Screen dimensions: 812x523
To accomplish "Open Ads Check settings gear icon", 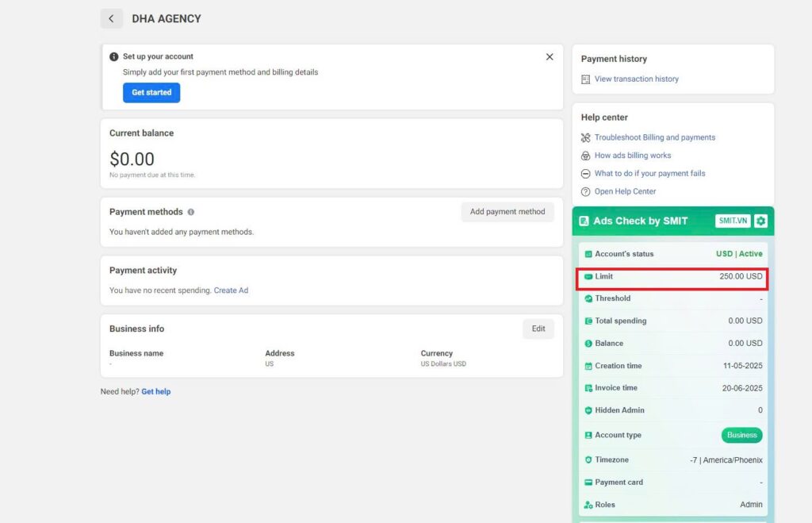I will 760,221.
